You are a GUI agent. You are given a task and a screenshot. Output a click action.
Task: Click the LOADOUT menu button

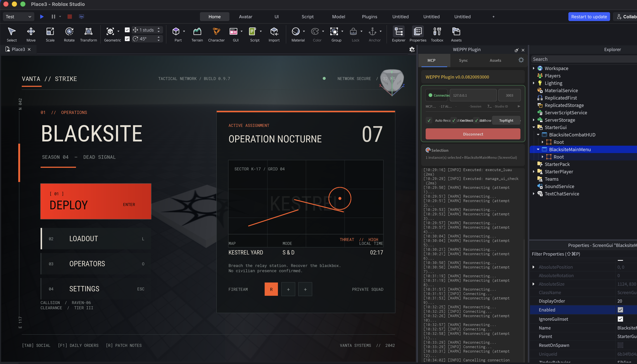tap(96, 239)
